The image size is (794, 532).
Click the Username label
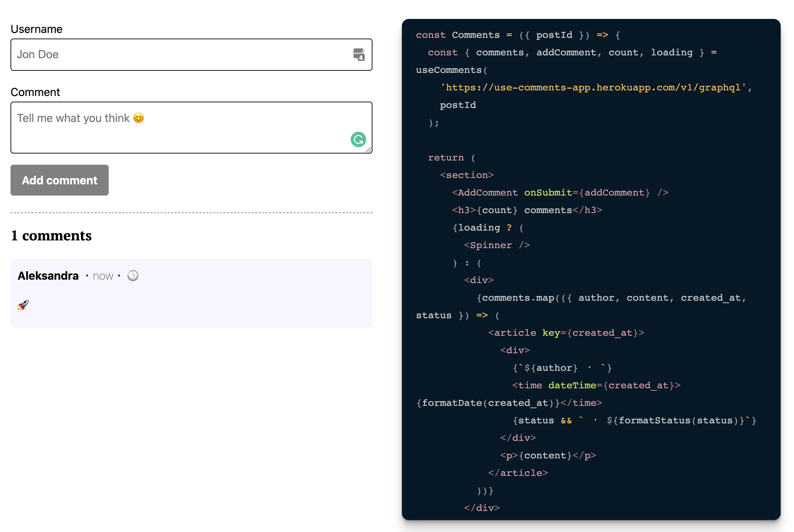[36, 29]
